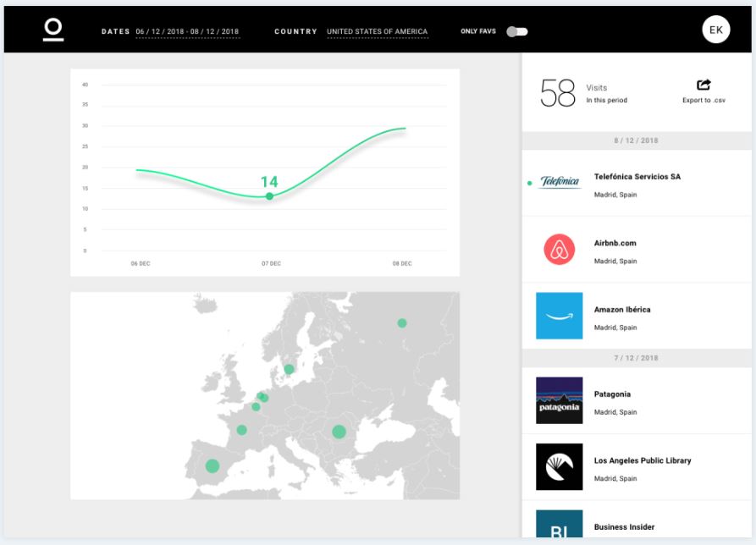This screenshot has width=756, height=545.
Task: Click the 07 DEC axis label
Action: (x=272, y=263)
